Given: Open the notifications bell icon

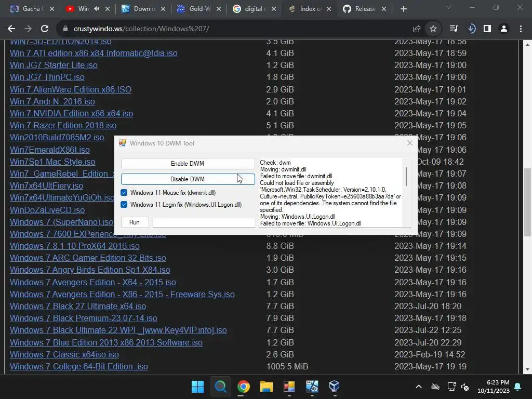Looking at the screenshot, I should pyautogui.click(x=518, y=387).
